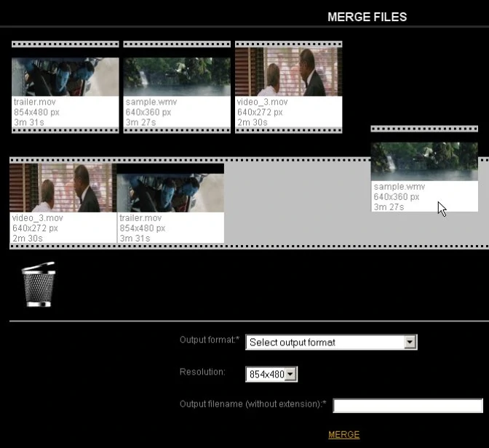The width and height of the screenshot is (489, 448).
Task: Click the trash bin icon
Action: [39, 284]
